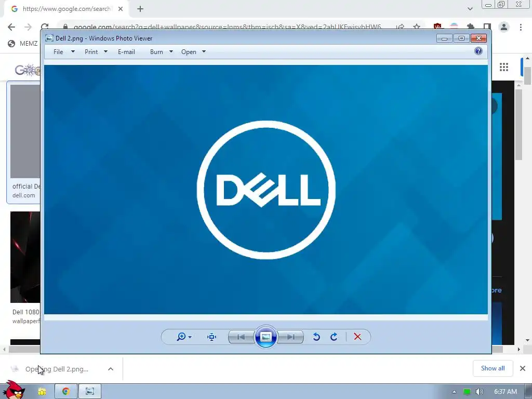Open the Print menu in Photo Viewer

pyautogui.click(x=91, y=52)
